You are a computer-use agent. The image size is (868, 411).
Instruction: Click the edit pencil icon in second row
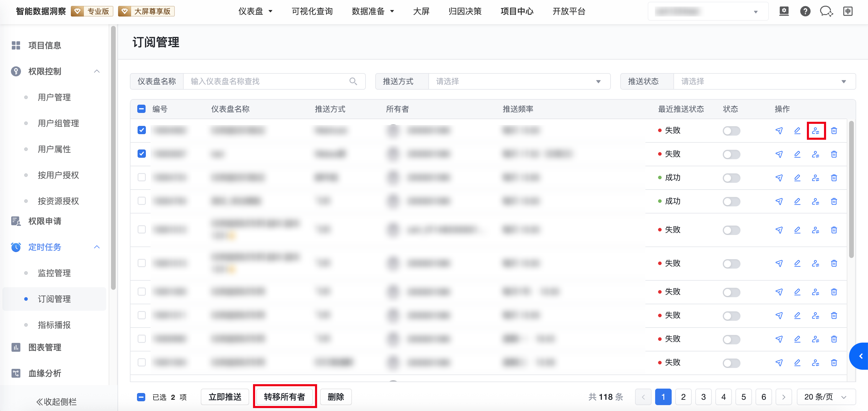pos(797,154)
